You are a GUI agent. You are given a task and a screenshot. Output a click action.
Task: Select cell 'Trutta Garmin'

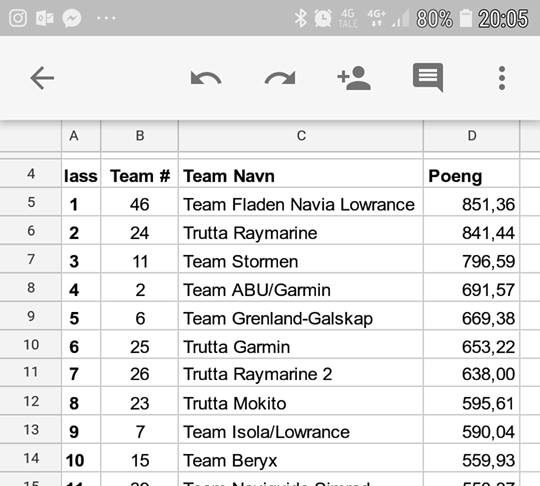[x=301, y=344]
